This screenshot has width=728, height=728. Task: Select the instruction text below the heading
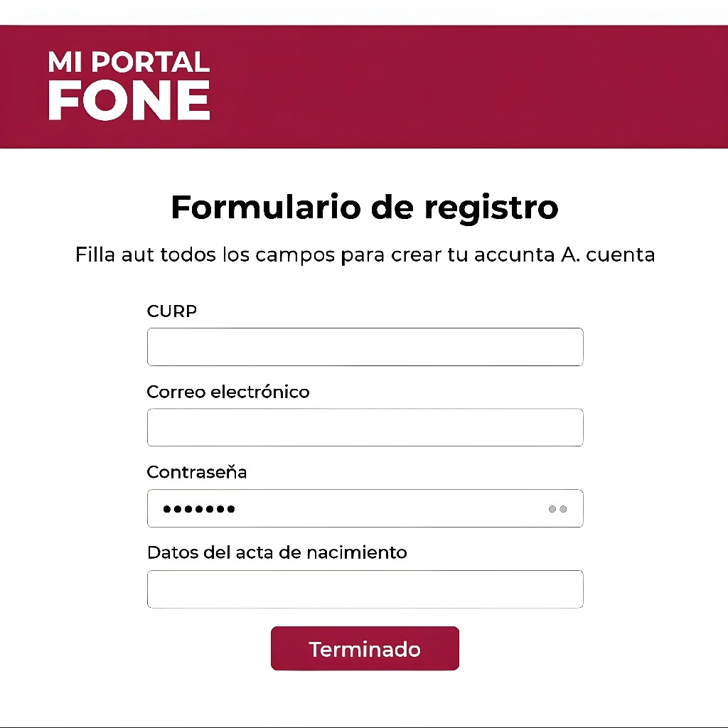click(x=364, y=255)
